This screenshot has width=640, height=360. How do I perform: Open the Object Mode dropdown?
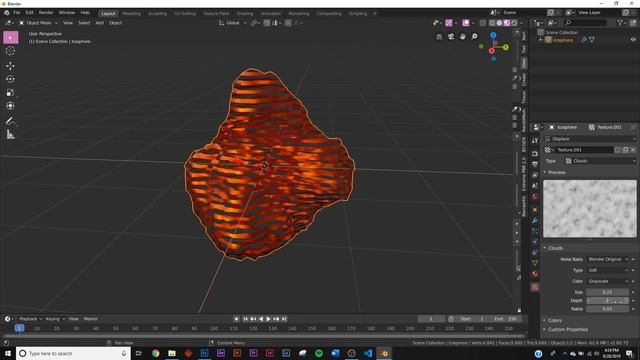(x=38, y=23)
